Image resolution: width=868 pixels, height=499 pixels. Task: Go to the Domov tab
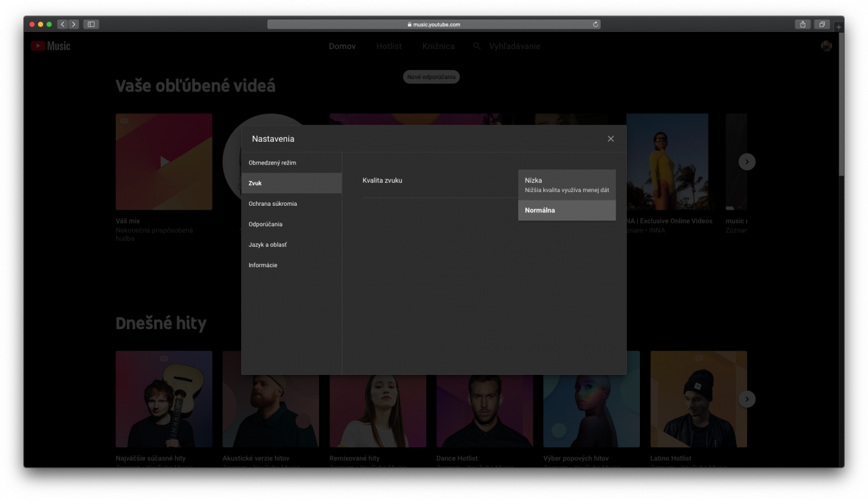tap(342, 46)
